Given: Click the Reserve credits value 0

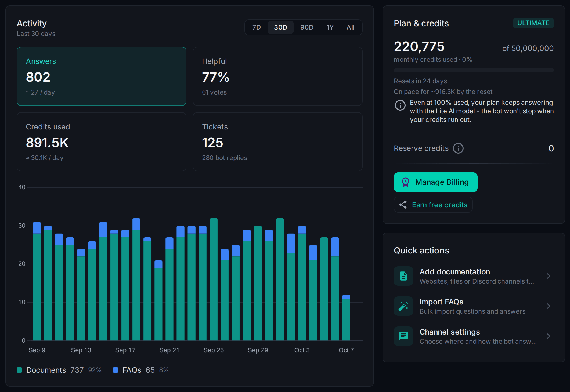Looking at the screenshot, I should pos(551,148).
